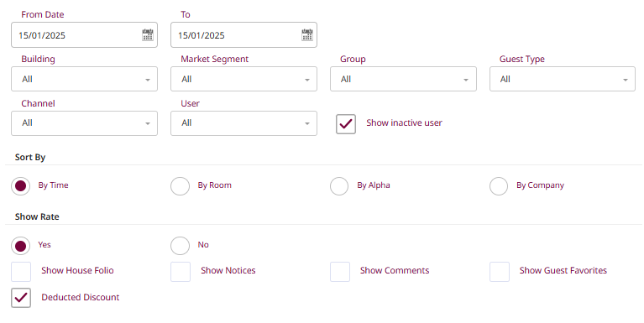Select the By Time sort option

click(x=20, y=186)
